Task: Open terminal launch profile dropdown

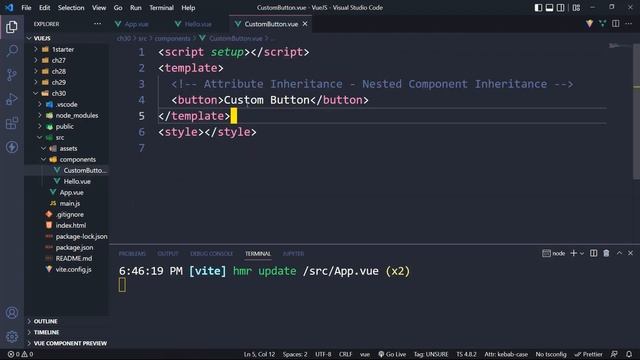Action: coord(582,253)
